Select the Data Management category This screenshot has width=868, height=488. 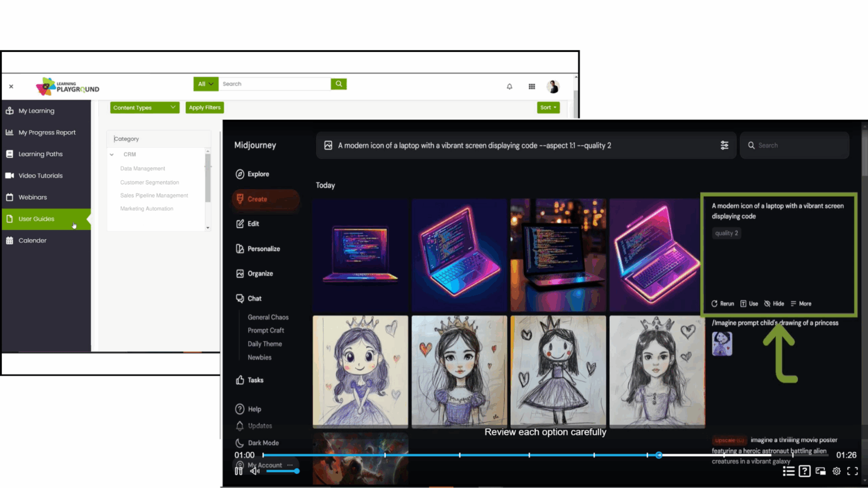[x=142, y=168]
